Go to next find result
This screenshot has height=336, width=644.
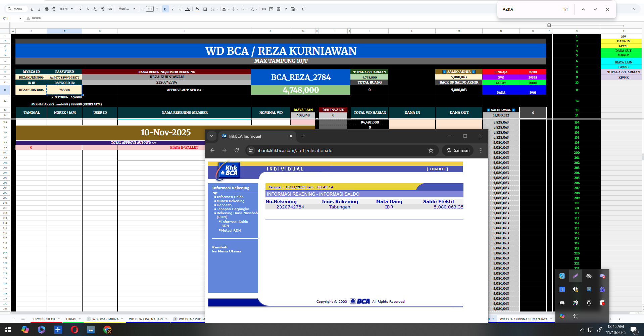pyautogui.click(x=595, y=9)
